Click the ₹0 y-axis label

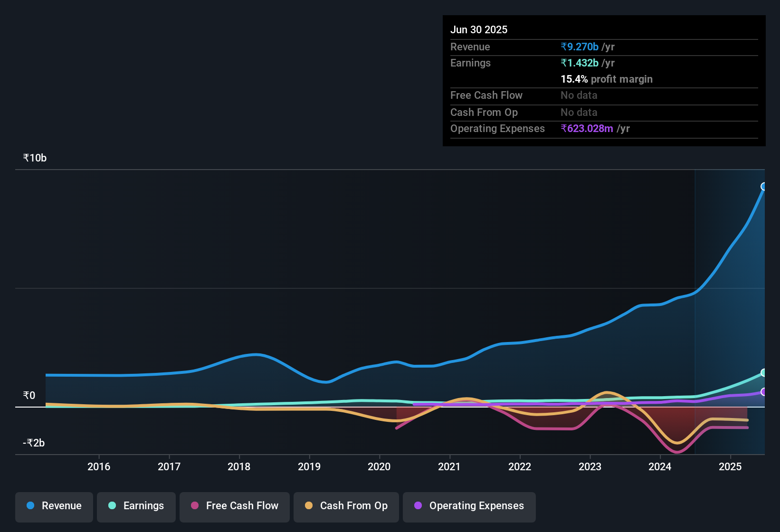[x=29, y=396]
